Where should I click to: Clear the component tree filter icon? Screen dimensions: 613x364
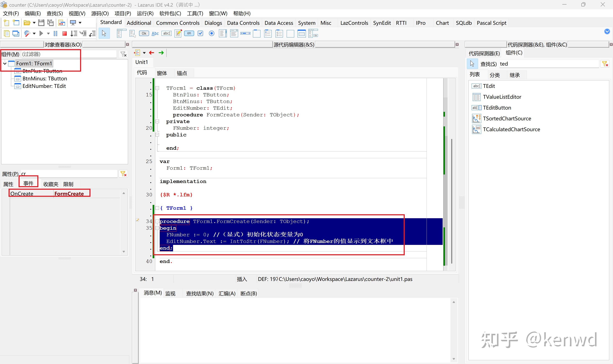[123, 54]
